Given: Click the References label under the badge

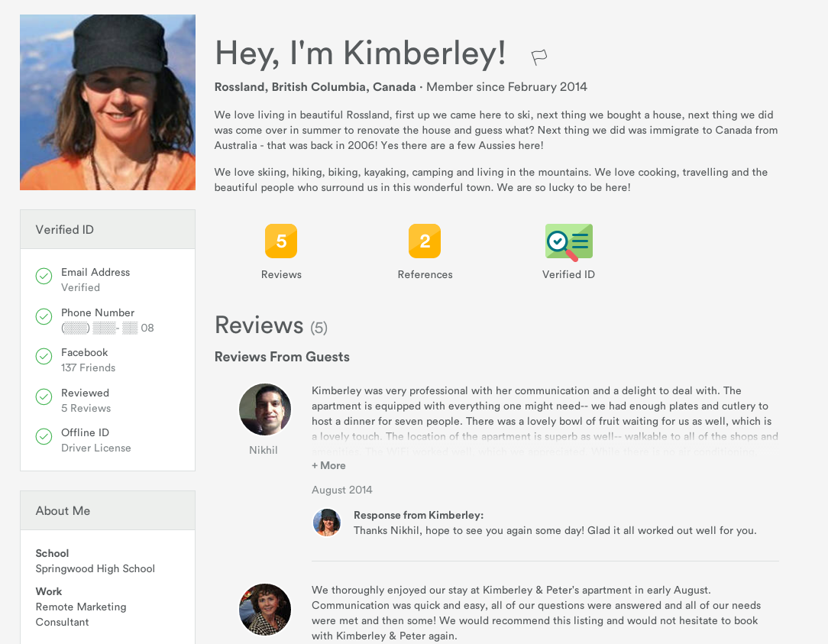Looking at the screenshot, I should [x=425, y=274].
